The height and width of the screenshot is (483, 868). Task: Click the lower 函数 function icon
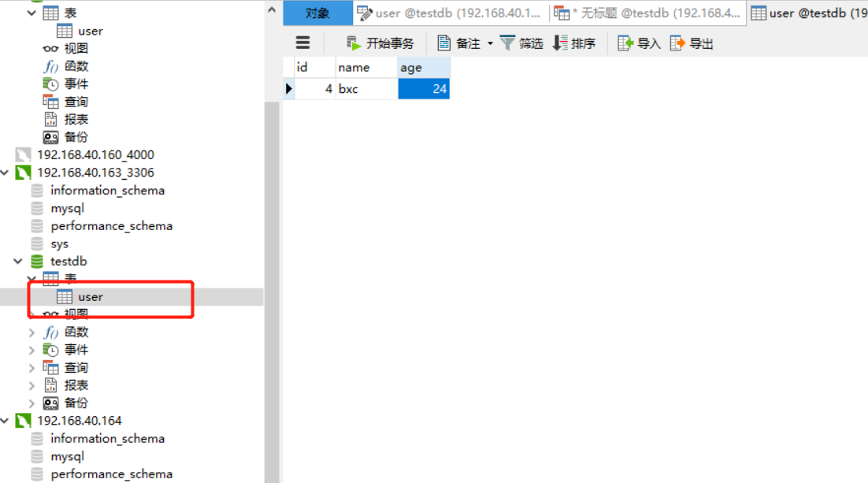tap(50, 333)
